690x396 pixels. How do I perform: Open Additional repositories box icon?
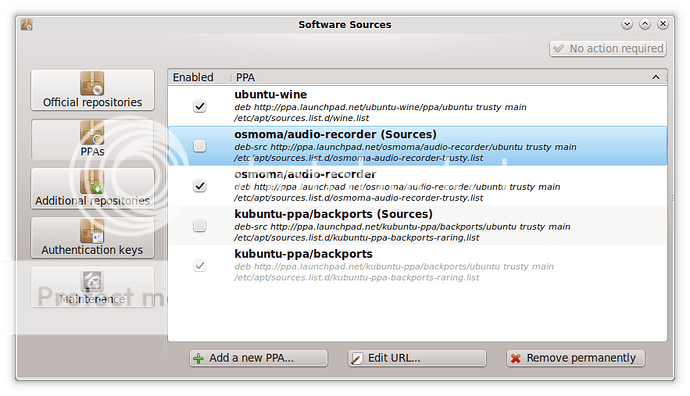pos(92,182)
